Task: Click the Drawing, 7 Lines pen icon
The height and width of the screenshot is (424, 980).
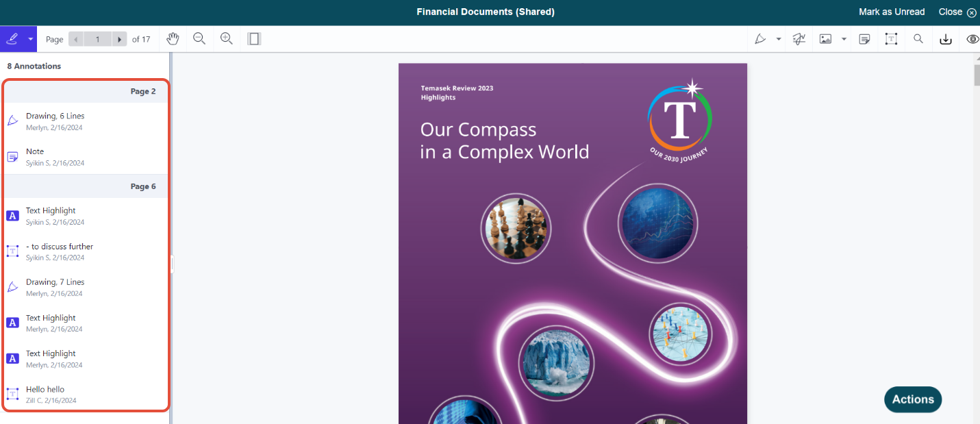Action: 12,287
